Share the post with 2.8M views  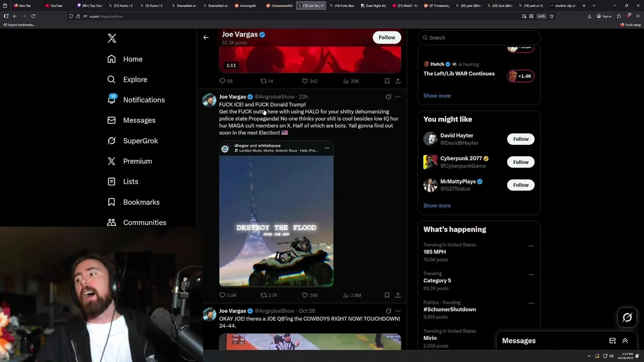pos(398,295)
